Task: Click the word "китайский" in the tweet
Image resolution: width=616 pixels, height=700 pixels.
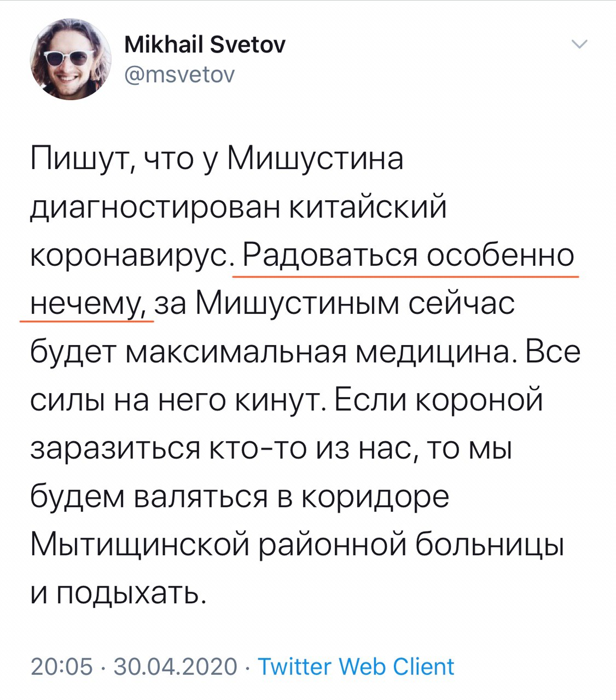Action: 367,207
